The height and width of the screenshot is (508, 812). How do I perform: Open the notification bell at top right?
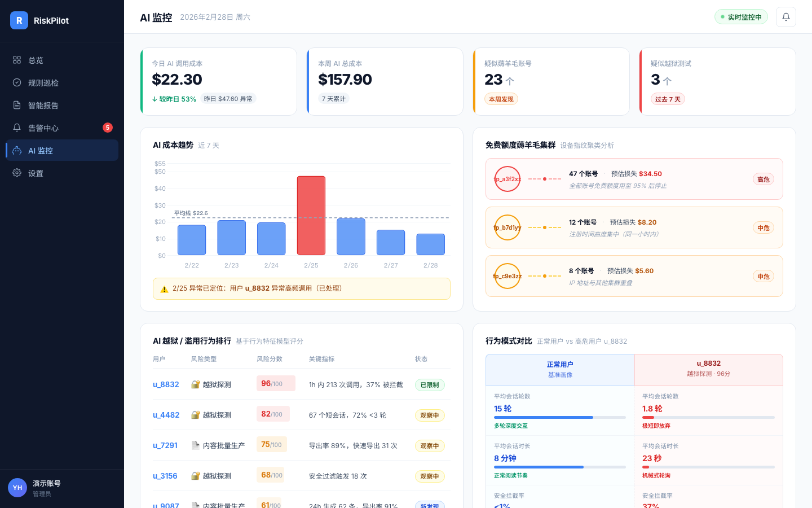pyautogui.click(x=786, y=17)
